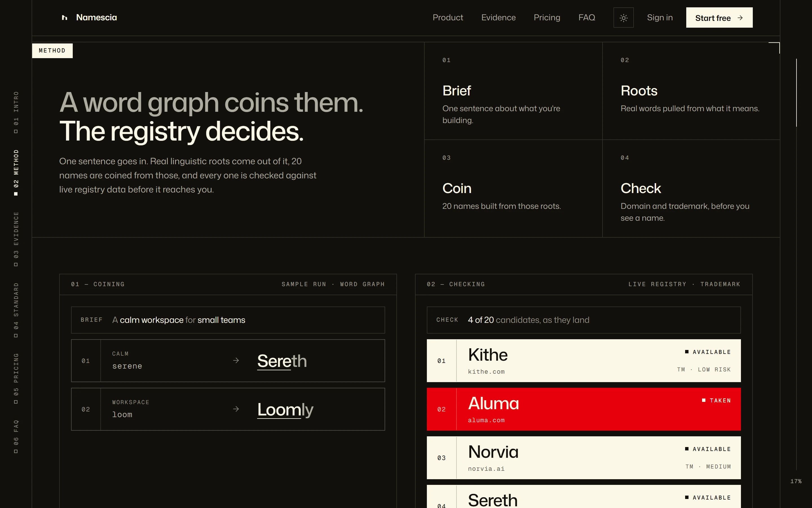Click the Namescia logo icon

64,17
